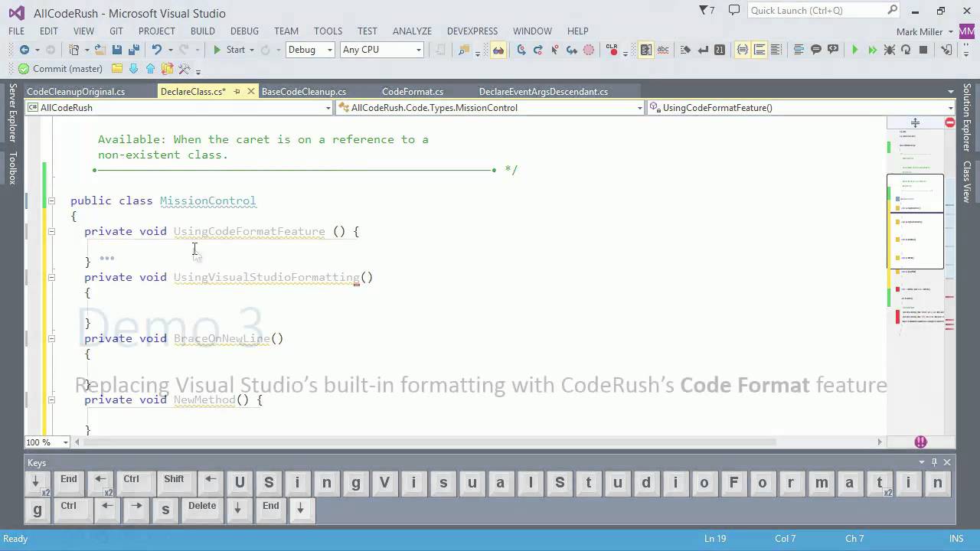
Task: Click the dark 21 number icon
Action: [x=720, y=50]
